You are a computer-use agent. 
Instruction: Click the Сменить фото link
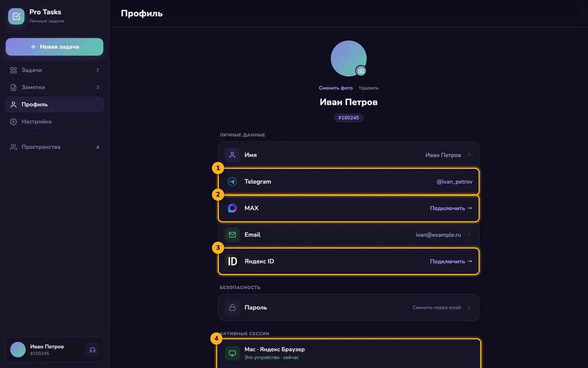pyautogui.click(x=336, y=88)
